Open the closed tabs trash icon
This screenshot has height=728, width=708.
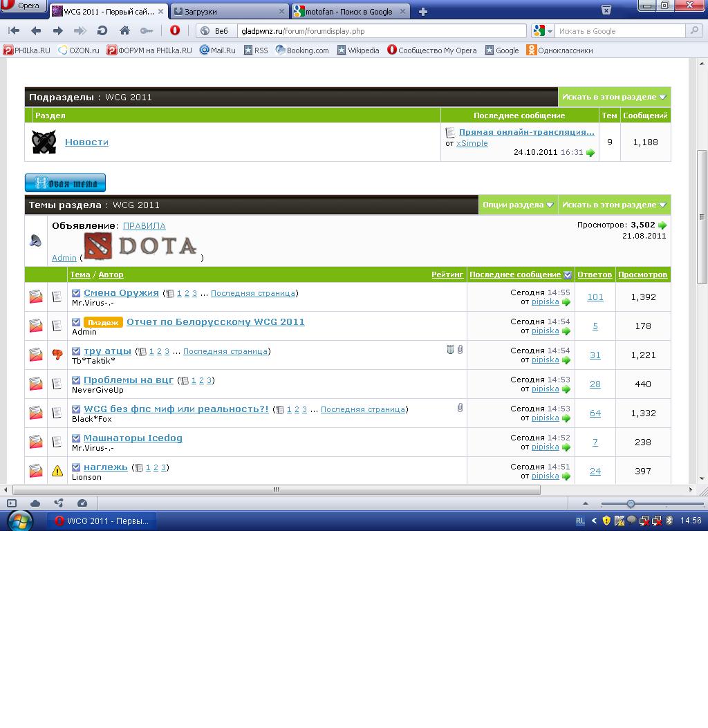606,10
